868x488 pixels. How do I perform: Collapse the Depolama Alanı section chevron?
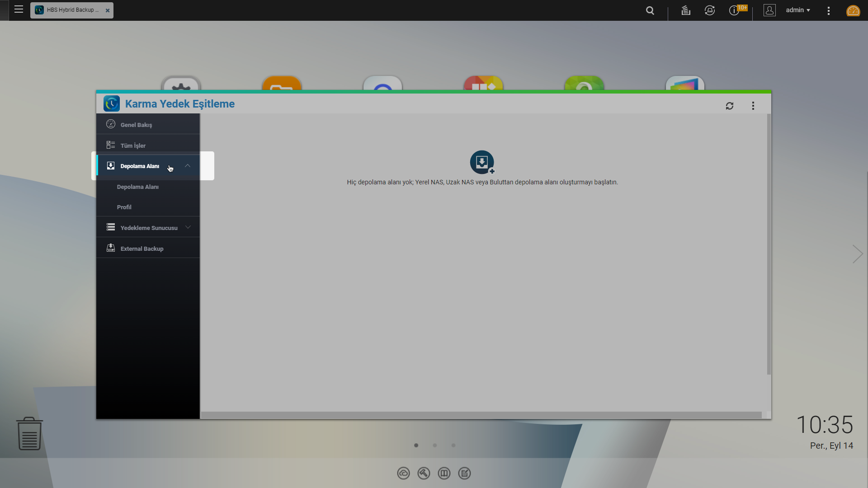[188, 166]
